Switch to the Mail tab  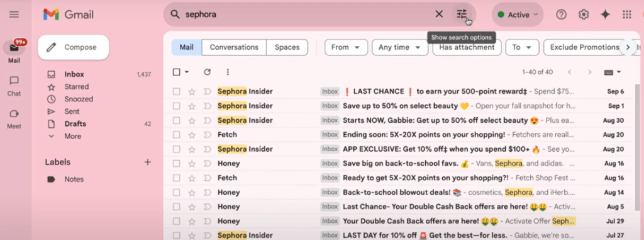click(186, 47)
